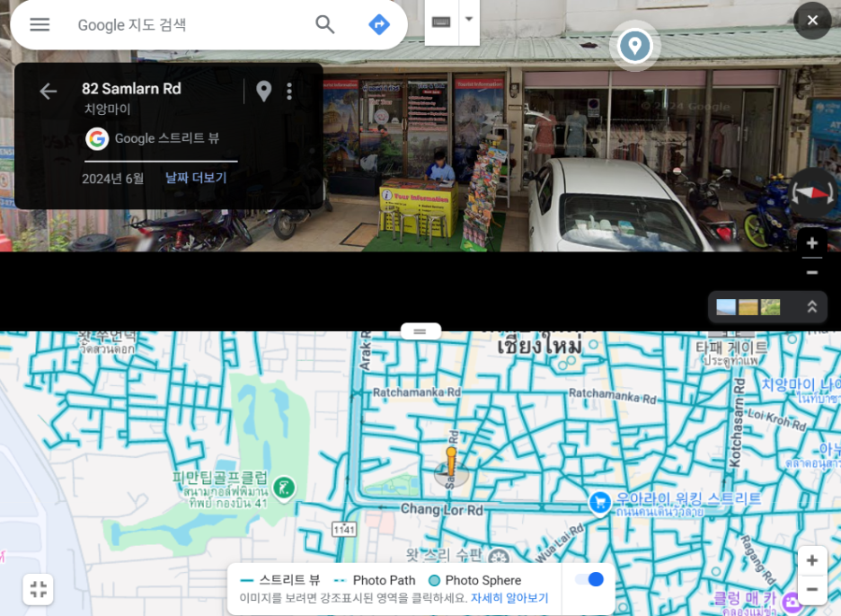Screen dimensions: 841x616
Task: Click the split-pane drag handle
Action: tap(420, 332)
